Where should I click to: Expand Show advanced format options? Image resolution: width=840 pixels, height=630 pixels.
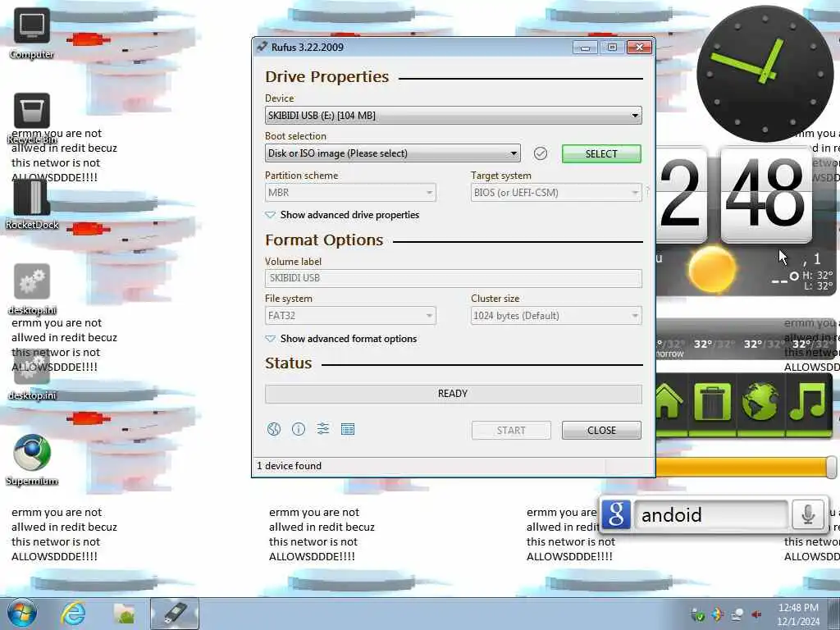tap(340, 339)
